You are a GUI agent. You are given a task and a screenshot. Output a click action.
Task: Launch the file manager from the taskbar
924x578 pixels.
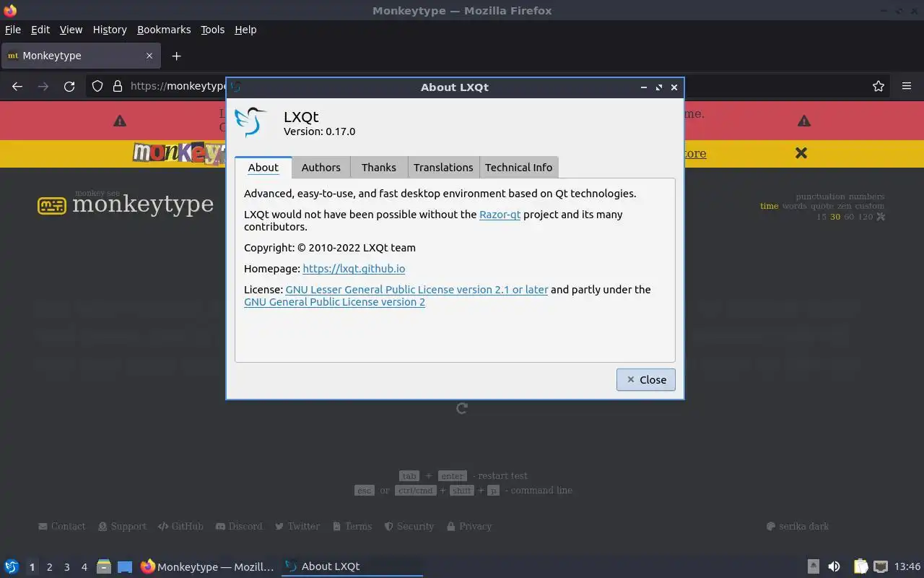104,566
